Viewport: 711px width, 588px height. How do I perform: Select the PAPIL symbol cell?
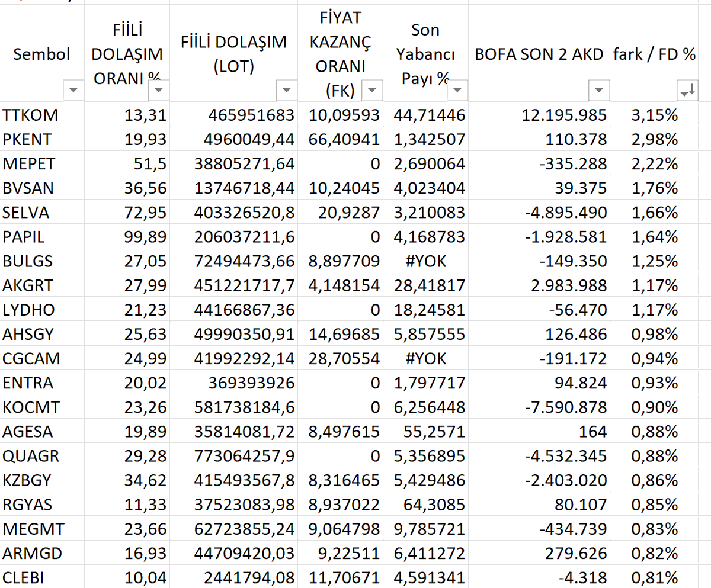pos(42,236)
